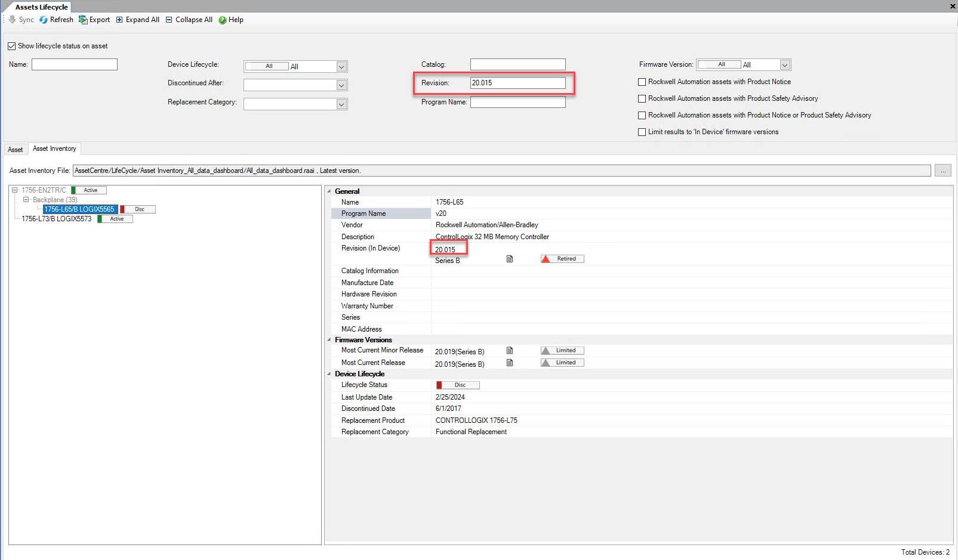This screenshot has width=958, height=560.
Task: Click the Expand All toolbar icon
Action: pos(119,20)
